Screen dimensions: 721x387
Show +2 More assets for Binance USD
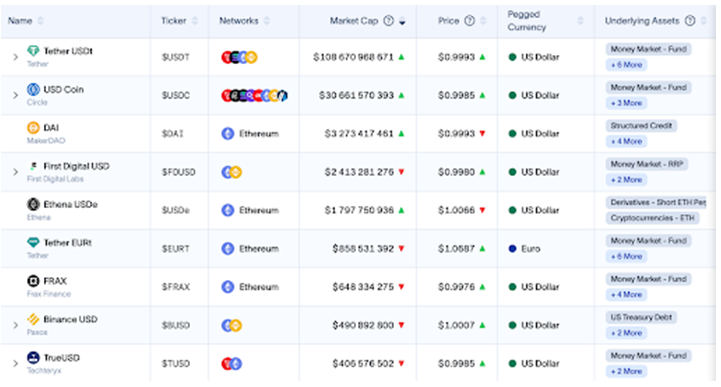[x=626, y=333]
